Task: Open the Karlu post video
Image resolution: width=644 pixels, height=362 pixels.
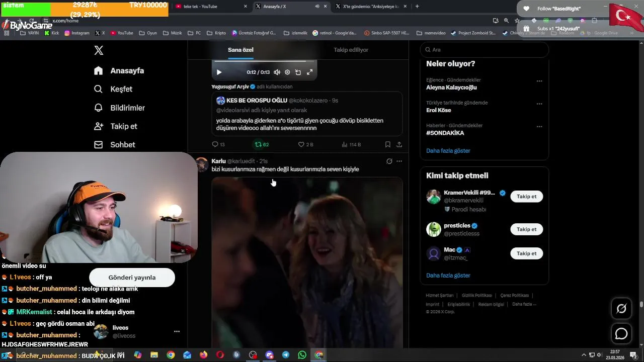Action: click(307, 262)
